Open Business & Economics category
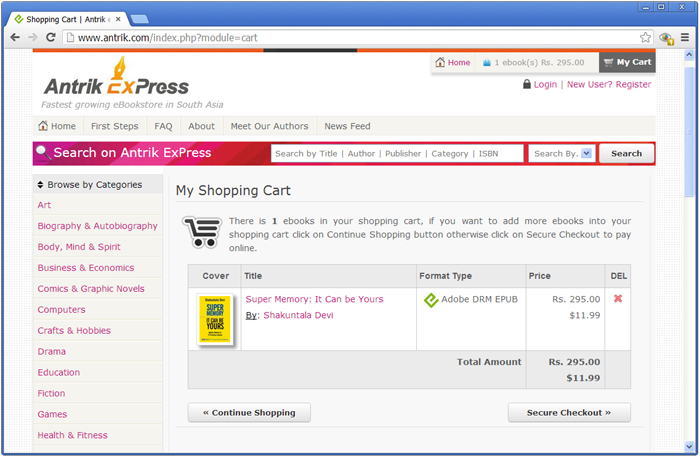This screenshot has width=700, height=458. coord(86,268)
